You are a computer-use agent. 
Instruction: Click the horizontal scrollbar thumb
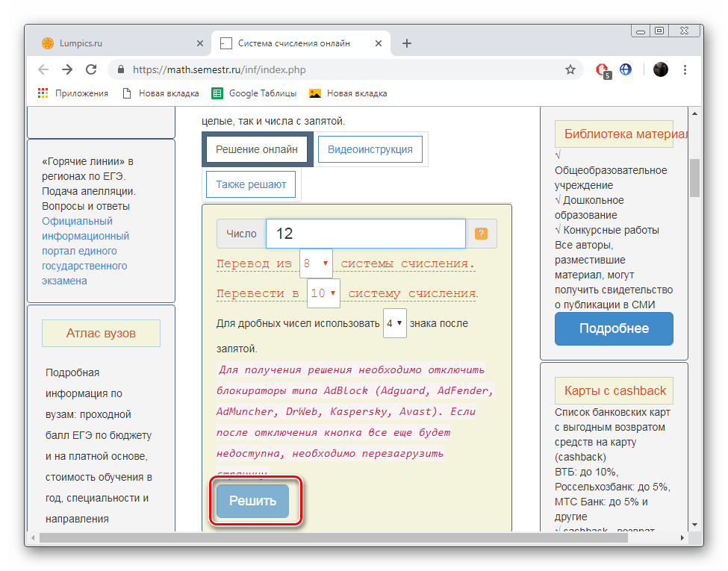coord(333,537)
